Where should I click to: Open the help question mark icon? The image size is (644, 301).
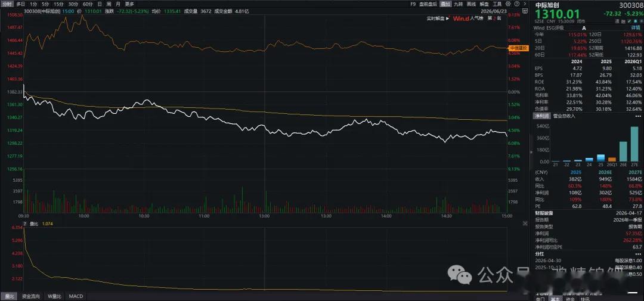pyautogui.click(x=516, y=4)
